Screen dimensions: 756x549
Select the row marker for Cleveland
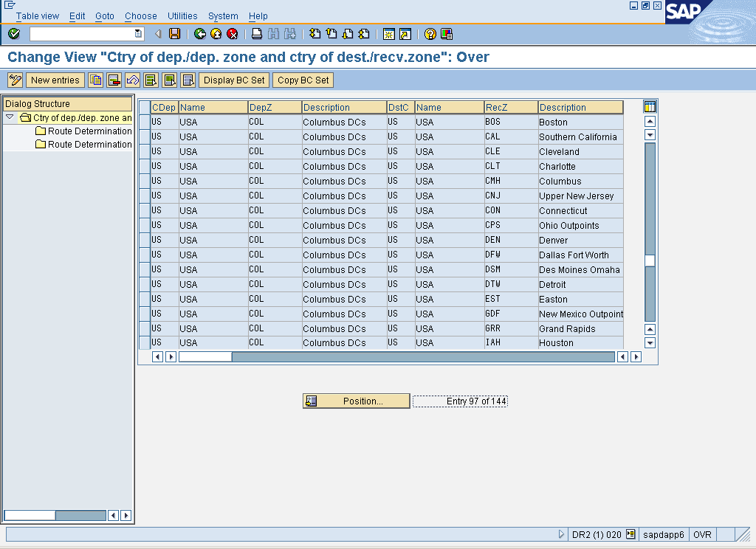[145, 151]
